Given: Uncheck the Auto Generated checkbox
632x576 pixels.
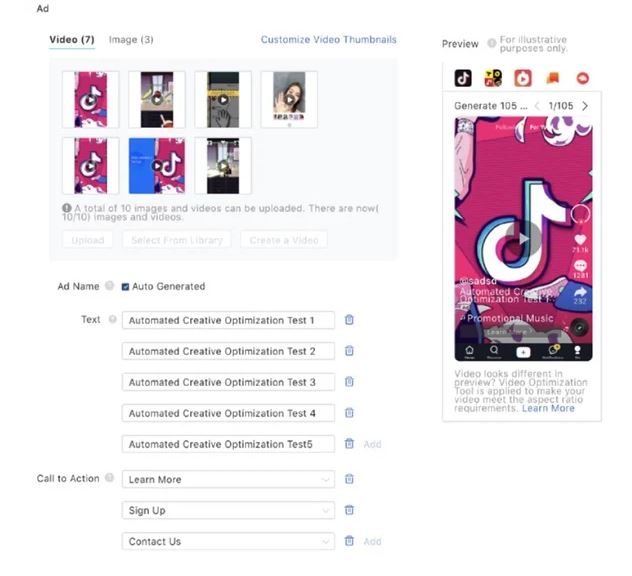Looking at the screenshot, I should [125, 287].
